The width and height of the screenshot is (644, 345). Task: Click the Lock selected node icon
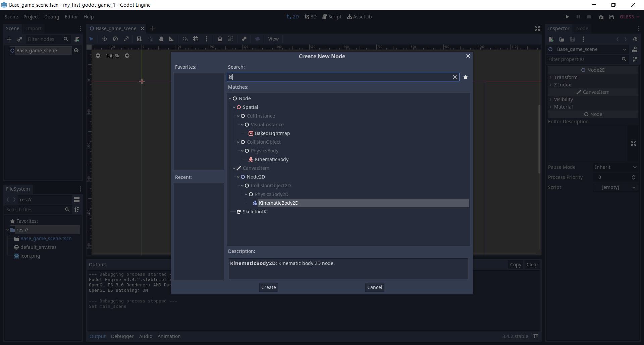coord(220,39)
